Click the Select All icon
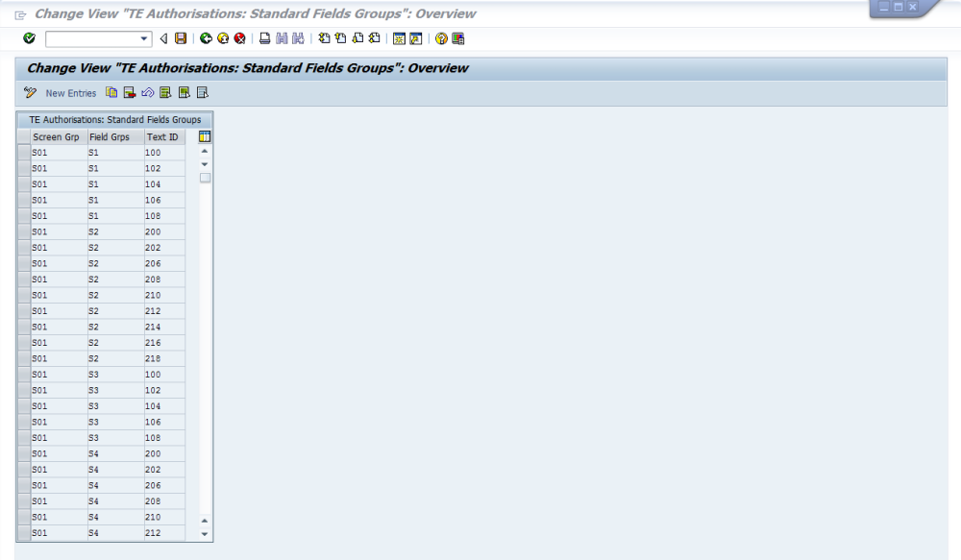The height and width of the screenshot is (560, 961). click(165, 92)
